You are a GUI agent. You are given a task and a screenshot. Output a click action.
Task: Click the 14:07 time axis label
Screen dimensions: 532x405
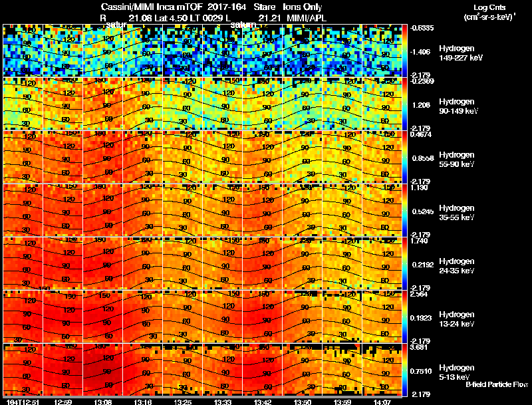[382, 402]
